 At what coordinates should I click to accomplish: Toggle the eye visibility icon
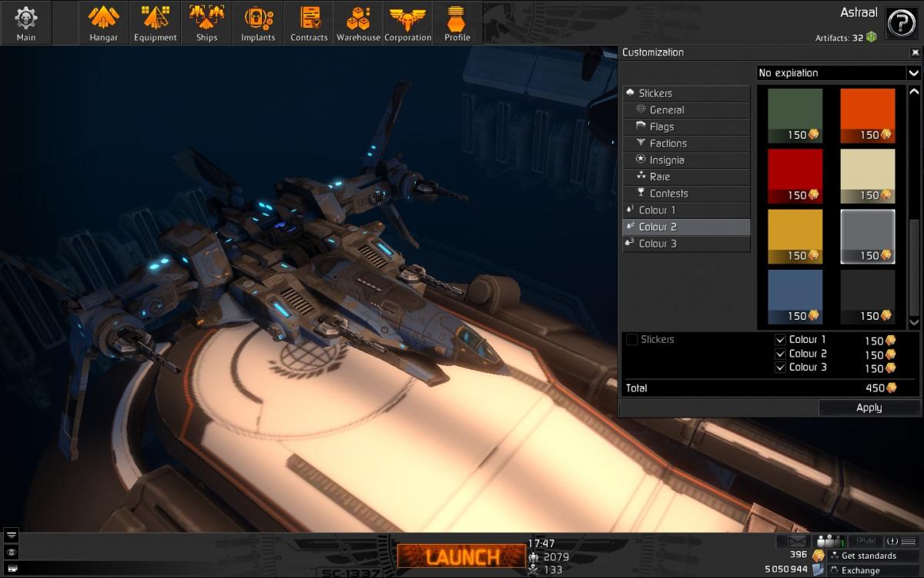11,552
